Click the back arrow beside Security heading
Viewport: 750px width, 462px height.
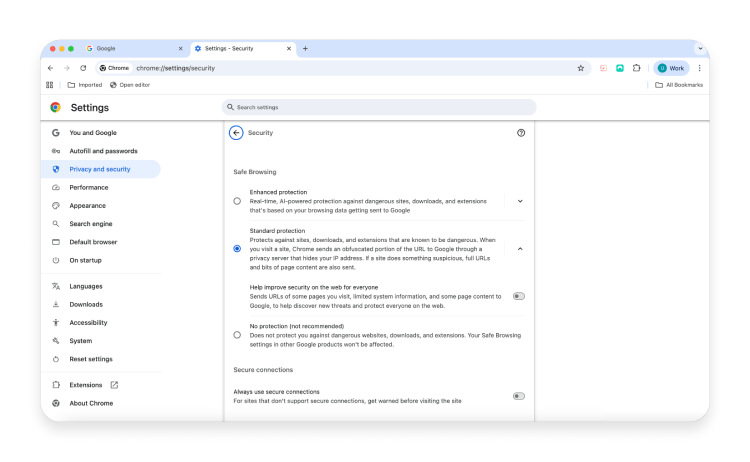(236, 133)
